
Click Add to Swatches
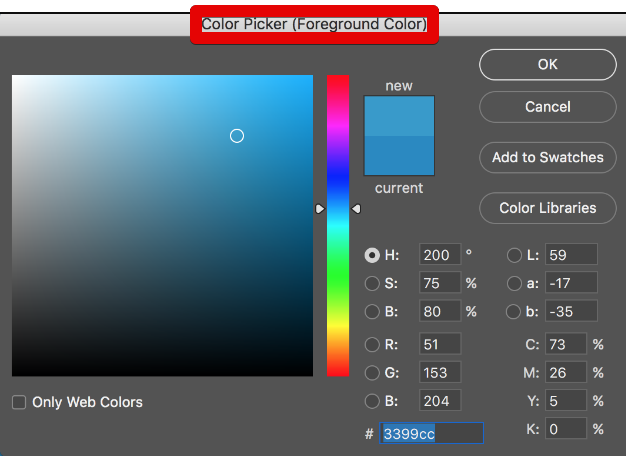(x=547, y=157)
